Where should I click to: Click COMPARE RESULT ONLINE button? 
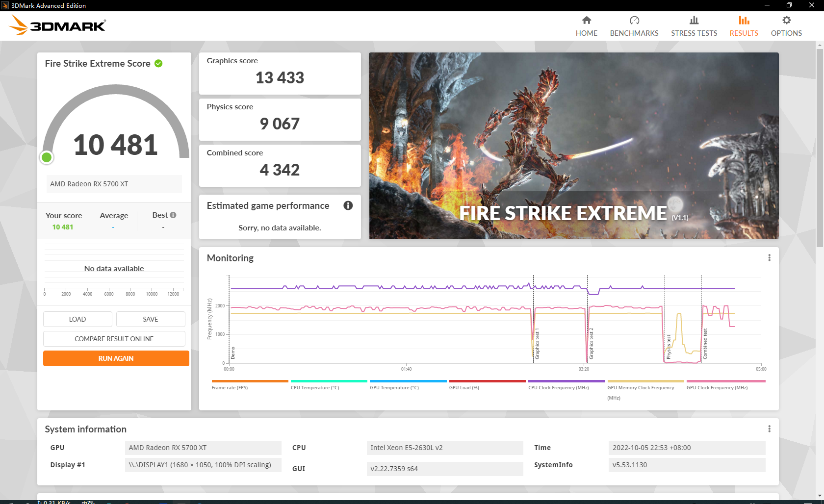tap(114, 339)
